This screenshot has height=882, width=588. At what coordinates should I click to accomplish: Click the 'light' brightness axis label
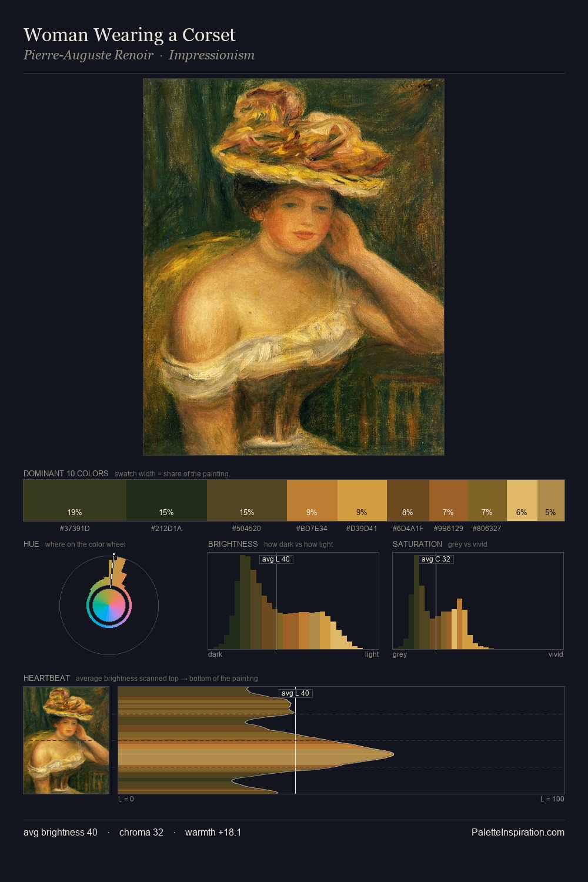(372, 654)
